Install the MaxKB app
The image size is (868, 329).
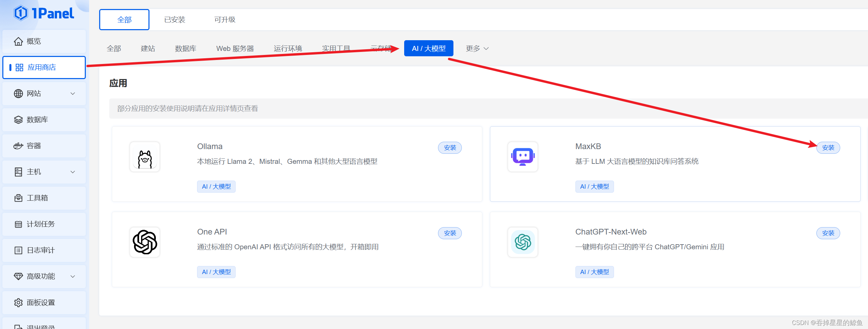point(828,148)
